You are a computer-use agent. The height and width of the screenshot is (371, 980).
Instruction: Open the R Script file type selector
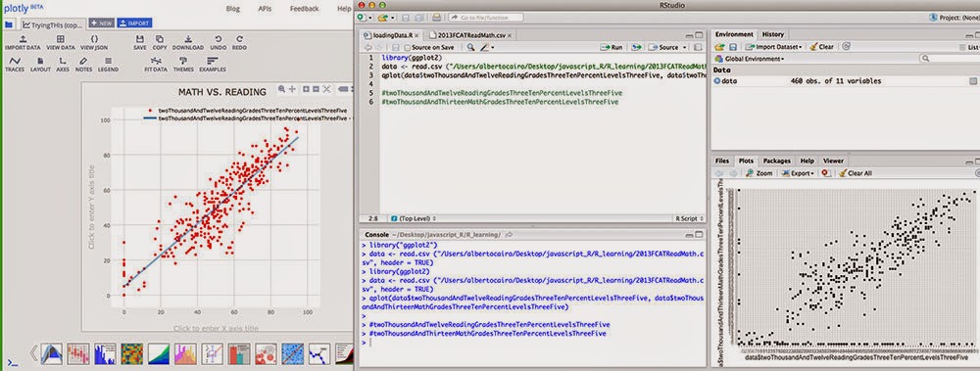click(689, 219)
